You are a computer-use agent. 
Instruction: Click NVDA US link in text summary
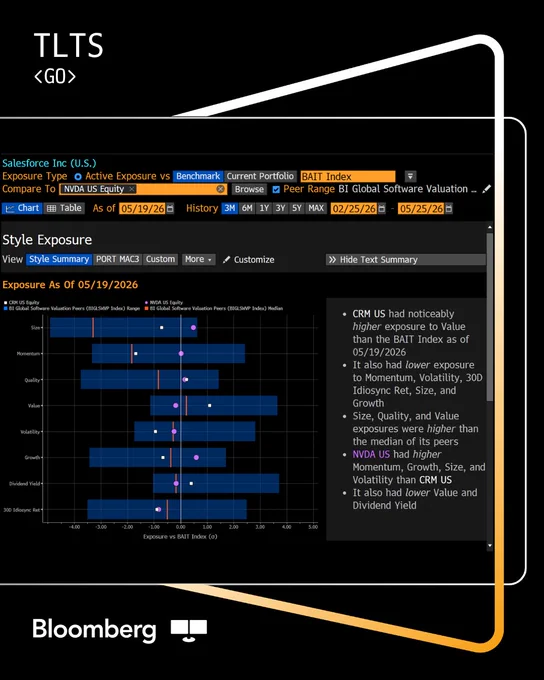(x=371, y=454)
